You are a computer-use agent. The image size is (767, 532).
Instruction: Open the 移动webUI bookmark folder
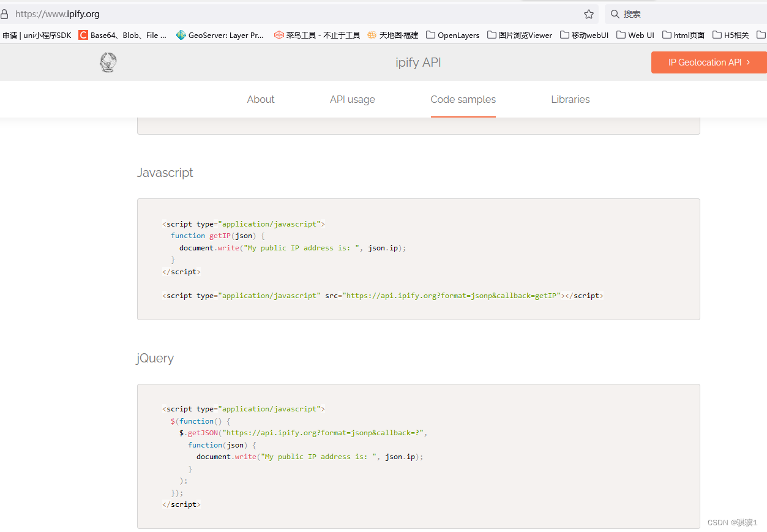tap(585, 36)
